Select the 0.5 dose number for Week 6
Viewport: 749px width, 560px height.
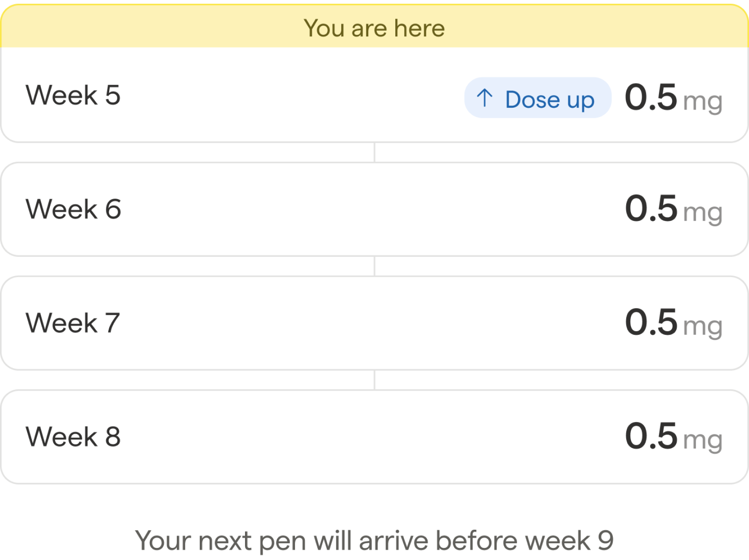[651, 208]
